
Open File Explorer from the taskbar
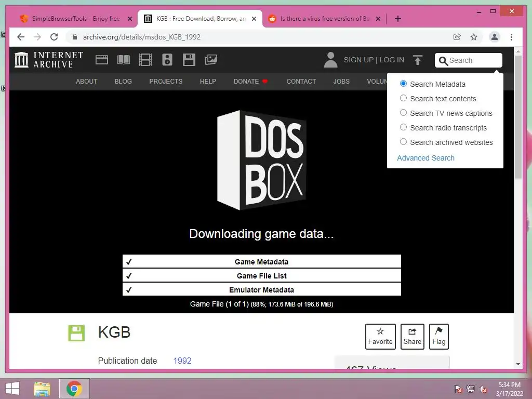pyautogui.click(x=42, y=389)
